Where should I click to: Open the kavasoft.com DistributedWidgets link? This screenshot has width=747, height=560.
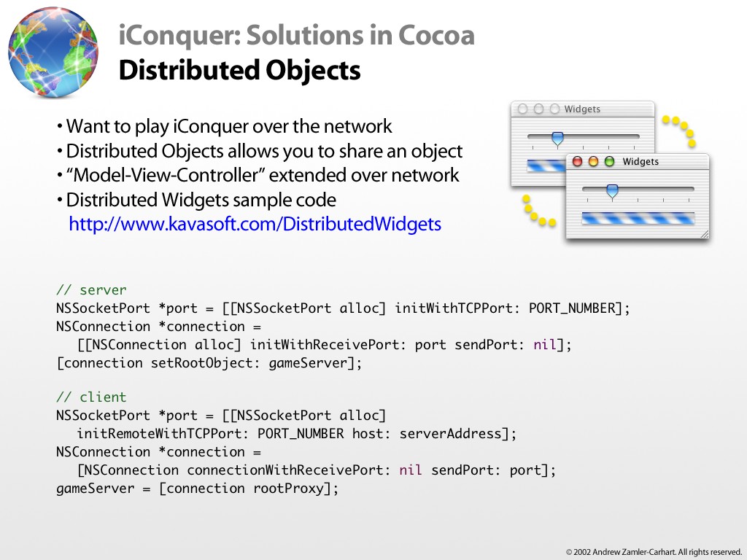point(255,224)
